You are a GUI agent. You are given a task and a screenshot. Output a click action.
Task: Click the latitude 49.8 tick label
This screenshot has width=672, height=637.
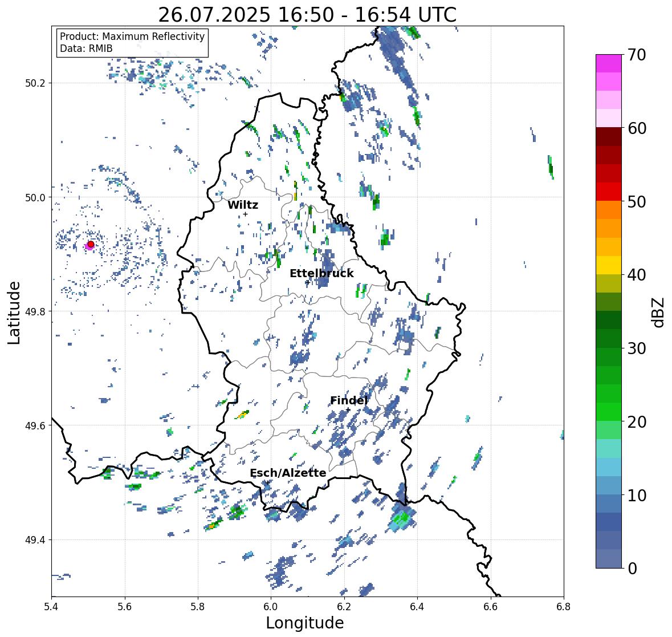35,311
